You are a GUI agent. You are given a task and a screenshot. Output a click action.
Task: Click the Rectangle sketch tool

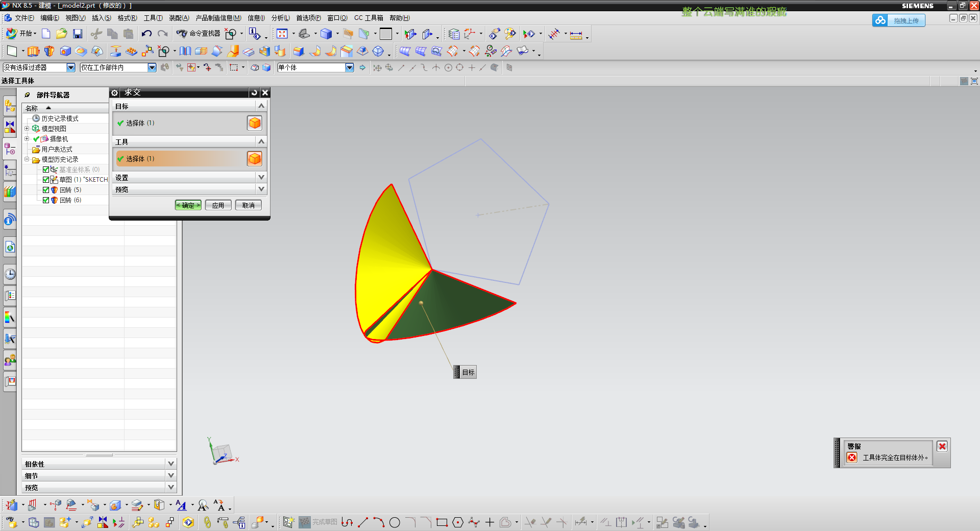442,522
